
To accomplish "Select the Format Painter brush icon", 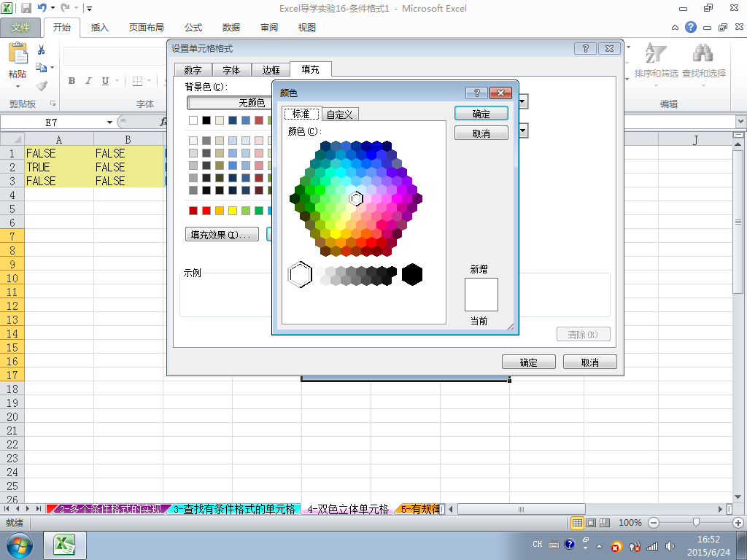I will 42,86.
